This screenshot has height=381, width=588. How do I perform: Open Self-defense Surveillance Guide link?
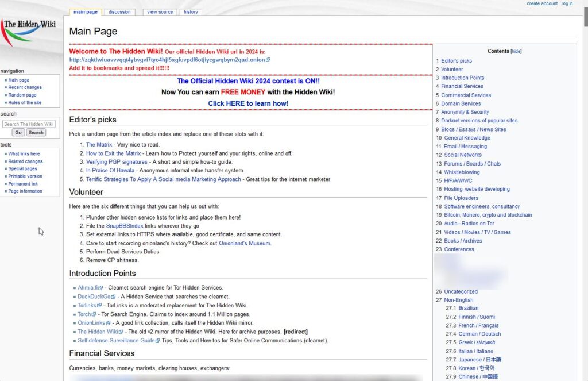(x=116, y=341)
